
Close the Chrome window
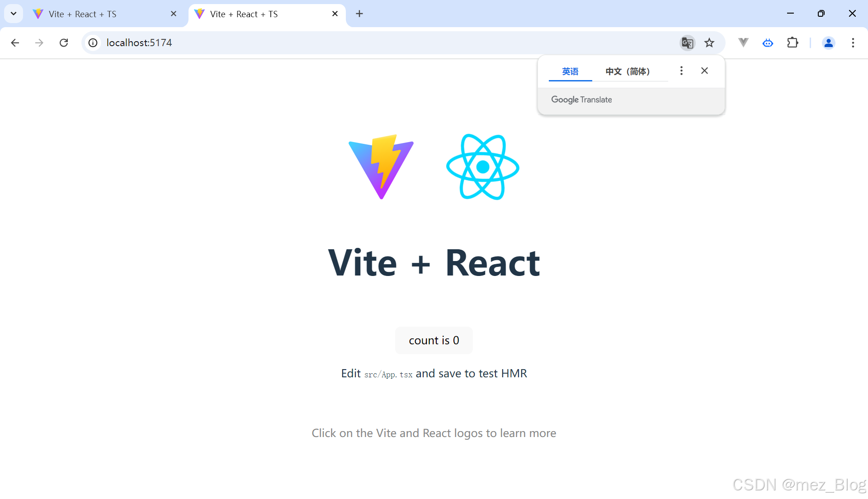pos(852,14)
